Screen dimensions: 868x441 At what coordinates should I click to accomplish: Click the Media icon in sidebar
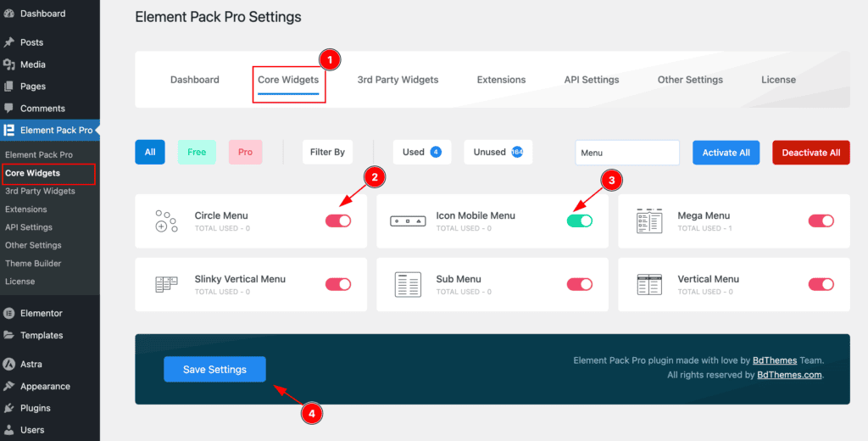pyautogui.click(x=8, y=64)
